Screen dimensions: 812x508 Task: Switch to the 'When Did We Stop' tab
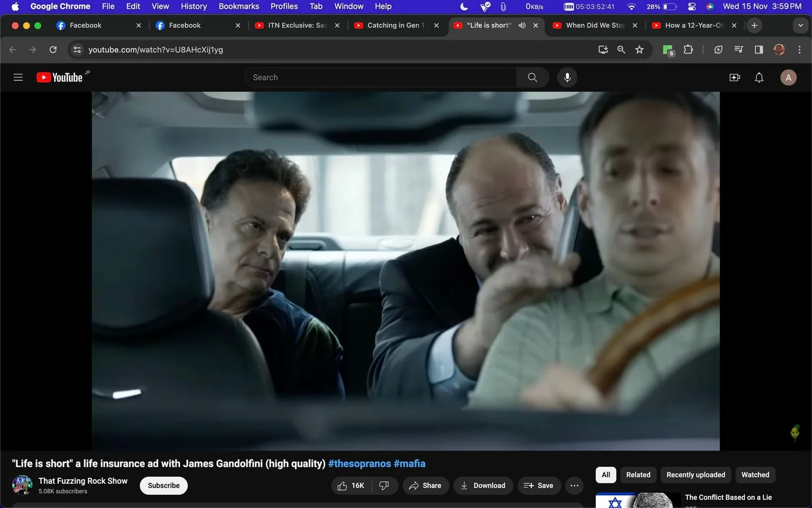point(592,25)
